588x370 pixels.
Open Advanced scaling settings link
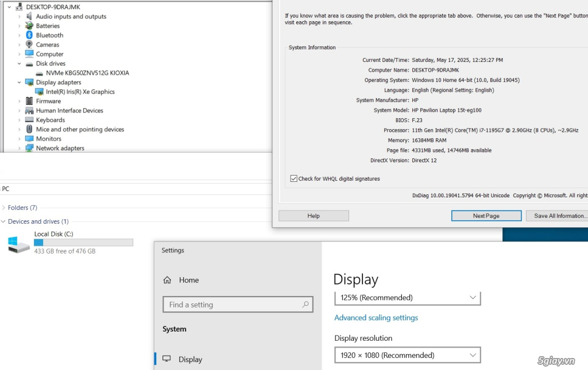pyautogui.click(x=376, y=318)
